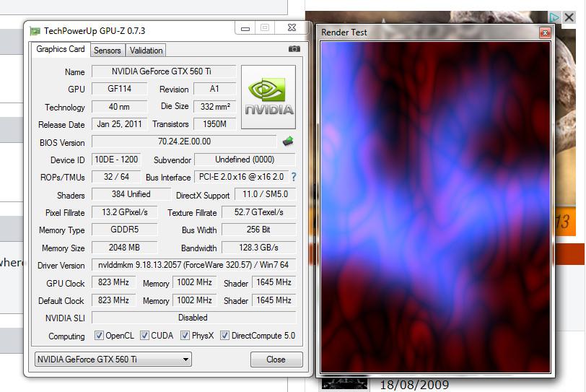Select the Graphics Card tab
The image size is (586, 392).
(x=61, y=49)
